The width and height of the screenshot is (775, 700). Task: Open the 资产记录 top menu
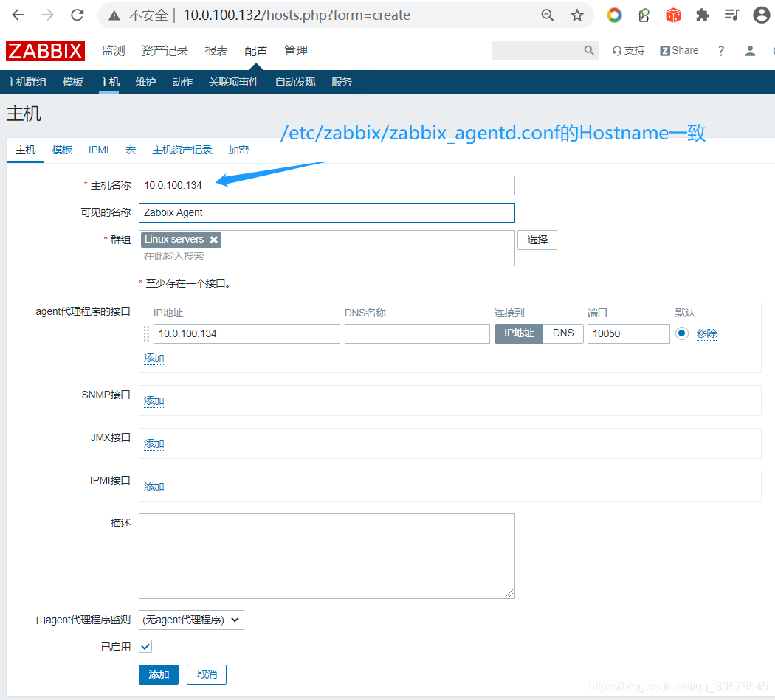[165, 51]
